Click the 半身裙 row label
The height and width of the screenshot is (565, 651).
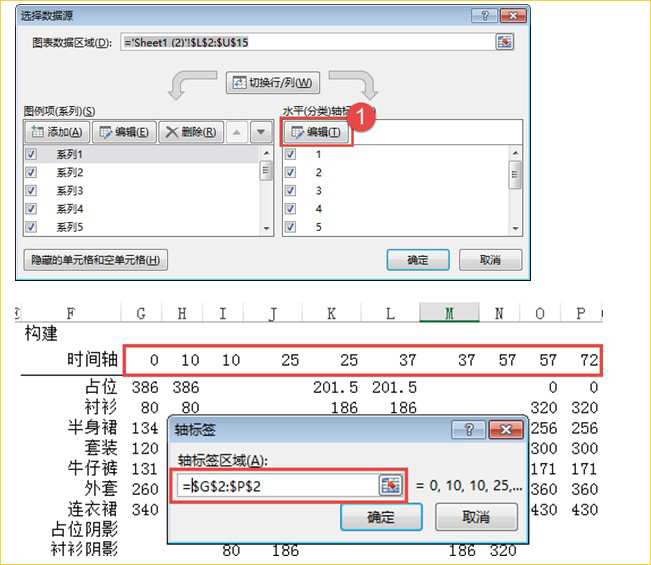click(x=93, y=427)
